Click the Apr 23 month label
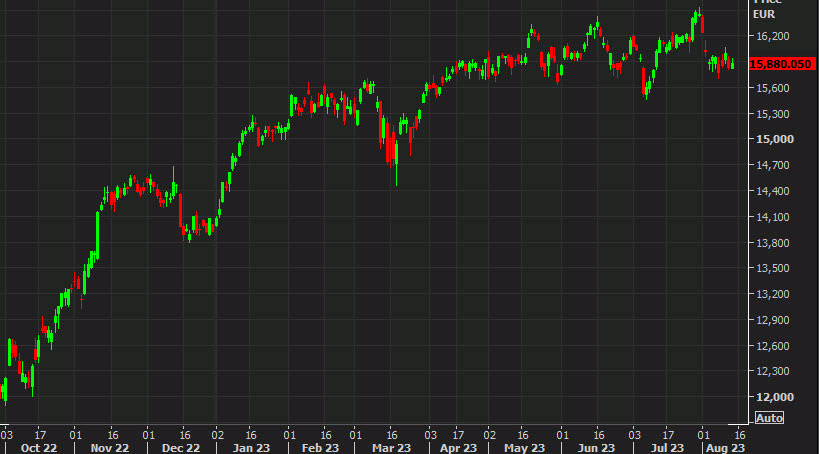Viewport: 819px width, 454px height. coord(458,448)
